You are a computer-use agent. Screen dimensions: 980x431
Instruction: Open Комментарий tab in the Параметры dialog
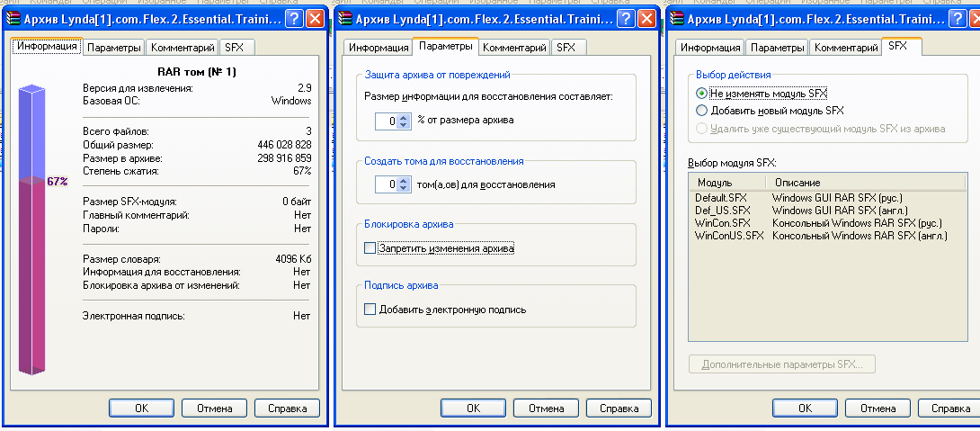pos(515,48)
